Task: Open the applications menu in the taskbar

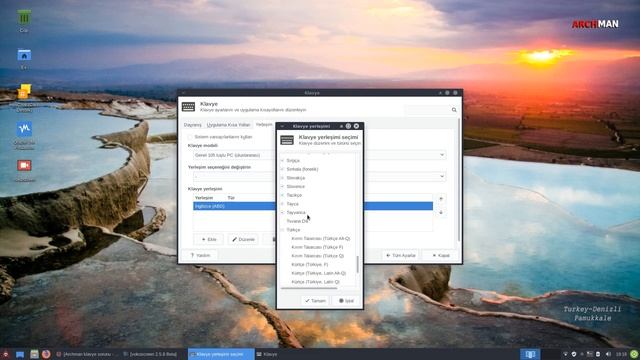Action: (x=5, y=354)
